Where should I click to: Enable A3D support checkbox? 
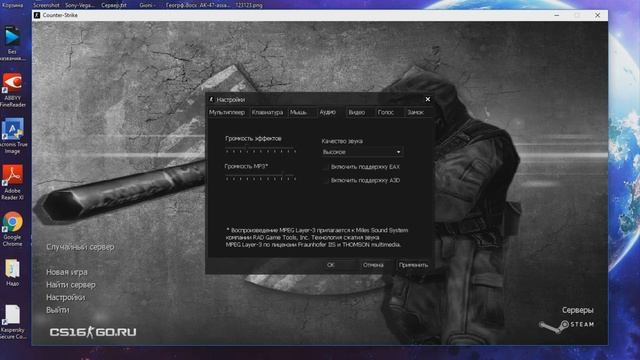click(x=325, y=180)
